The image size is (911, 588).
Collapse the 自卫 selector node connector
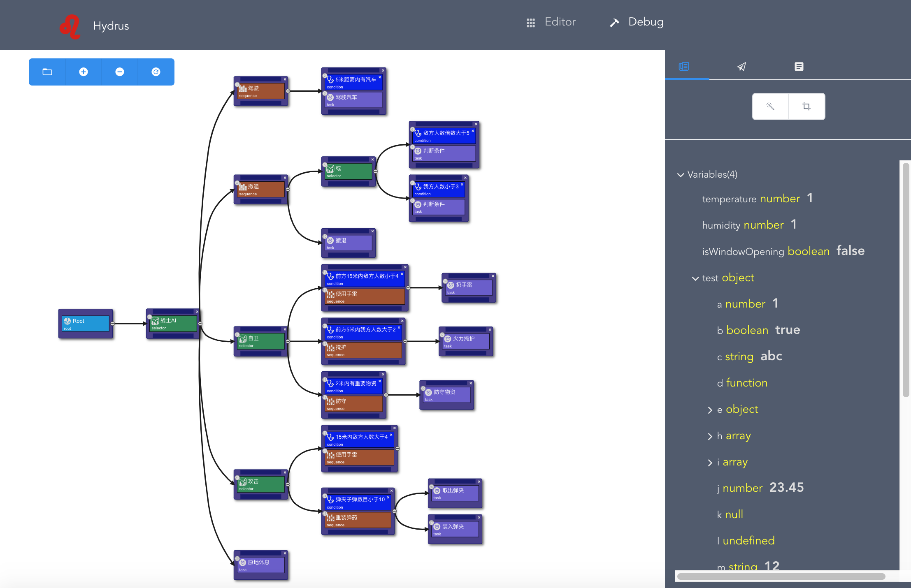(288, 341)
